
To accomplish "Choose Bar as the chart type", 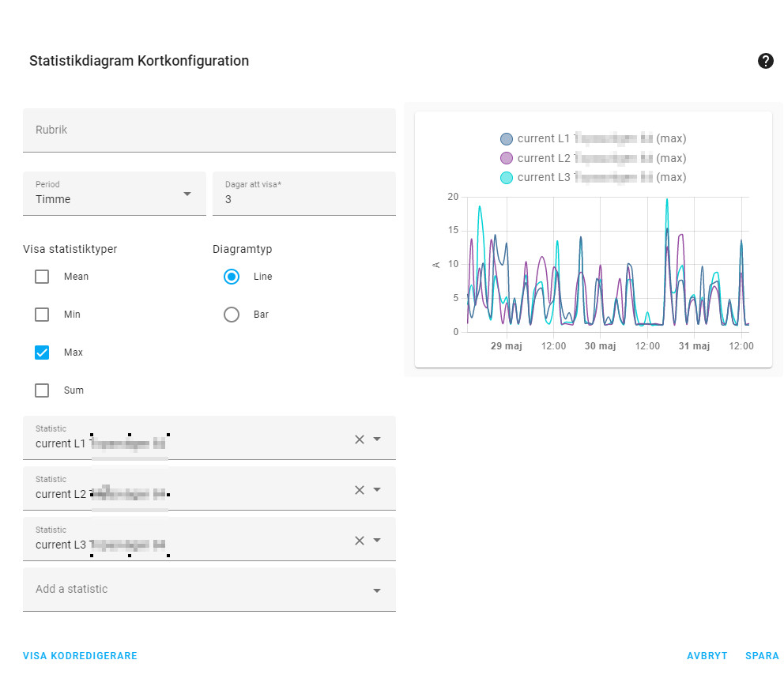I will point(232,315).
